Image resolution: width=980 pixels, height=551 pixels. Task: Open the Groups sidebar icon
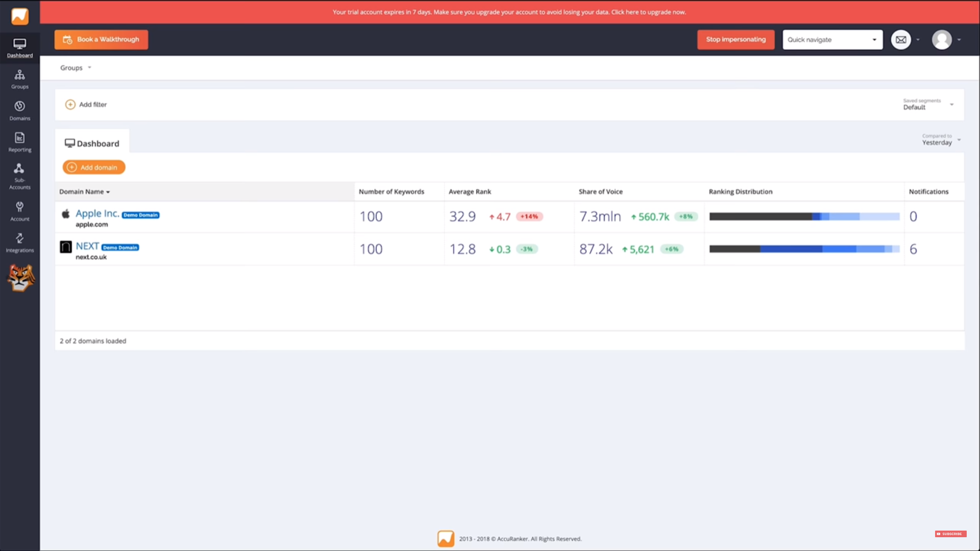click(19, 79)
